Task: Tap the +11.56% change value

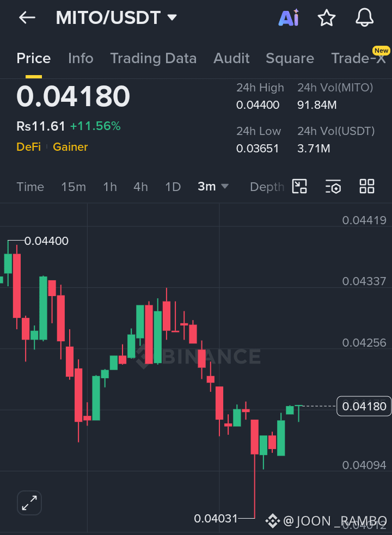Action: tap(95, 127)
